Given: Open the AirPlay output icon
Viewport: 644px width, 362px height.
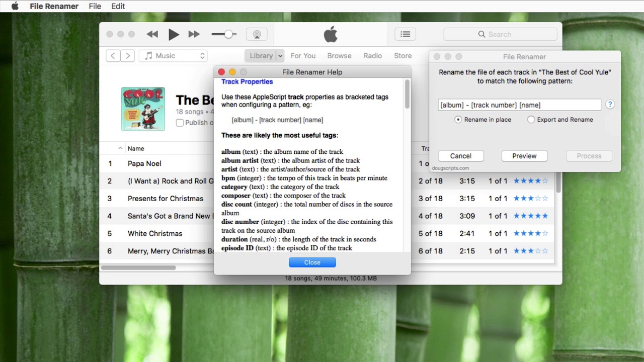Looking at the screenshot, I should 257,34.
